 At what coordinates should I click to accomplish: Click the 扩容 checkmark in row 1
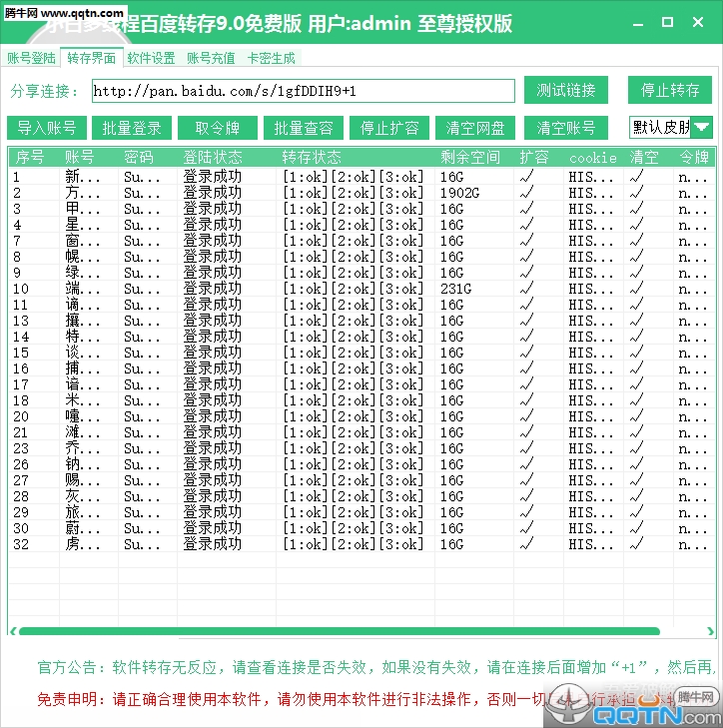point(526,177)
